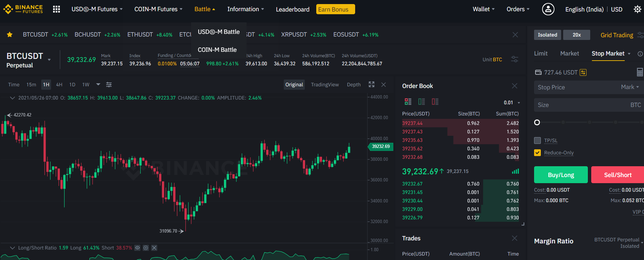644x260 pixels.
Task: Click the order size slider handle
Action: point(537,122)
